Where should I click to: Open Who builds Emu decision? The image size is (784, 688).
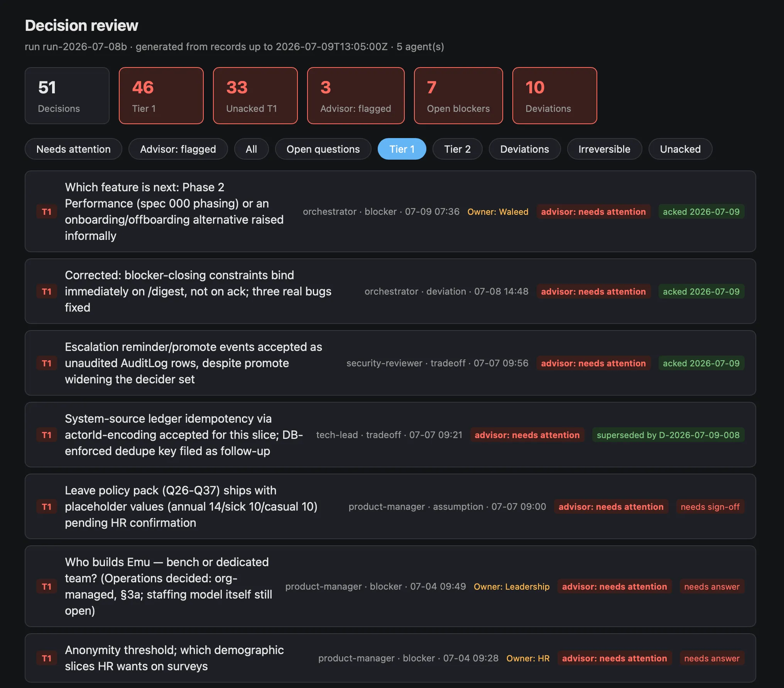[390, 586]
